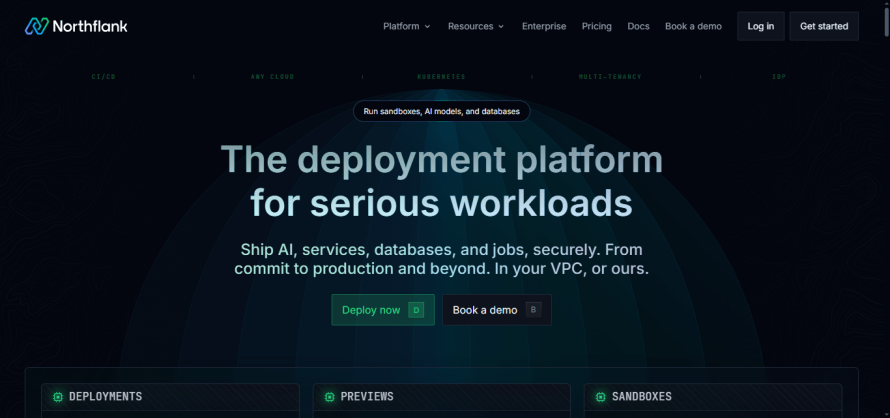Click the SANDBOXES chip icon
The height and width of the screenshot is (418, 890).
601,397
